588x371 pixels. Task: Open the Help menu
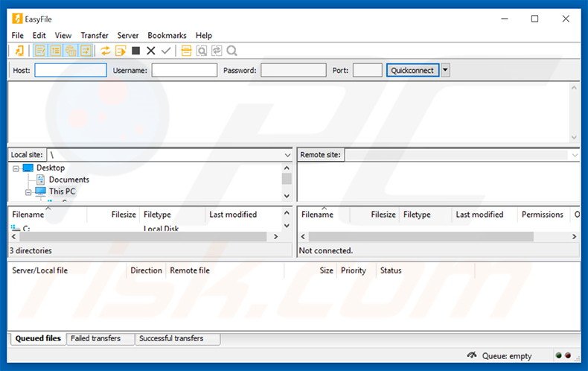(204, 35)
